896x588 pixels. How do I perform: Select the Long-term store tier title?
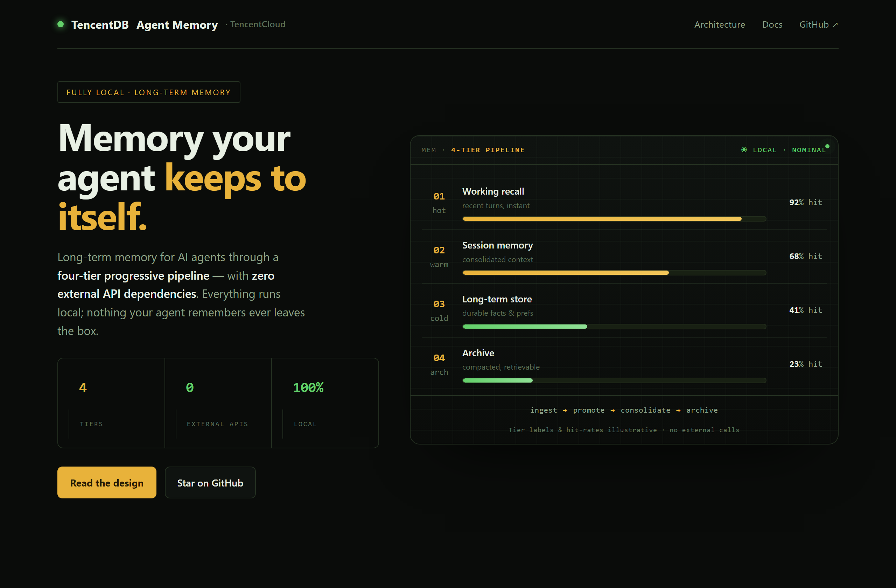point(497,299)
